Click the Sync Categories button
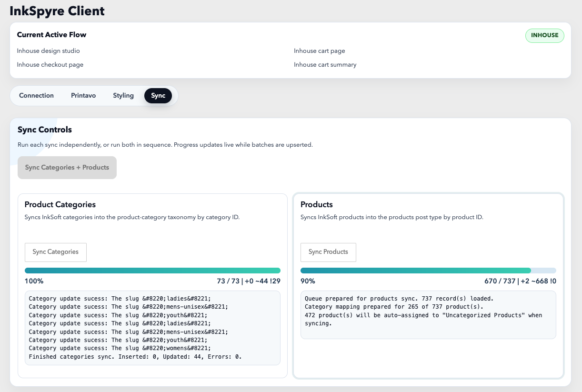Viewport: 582px width, 392px height. (x=56, y=252)
